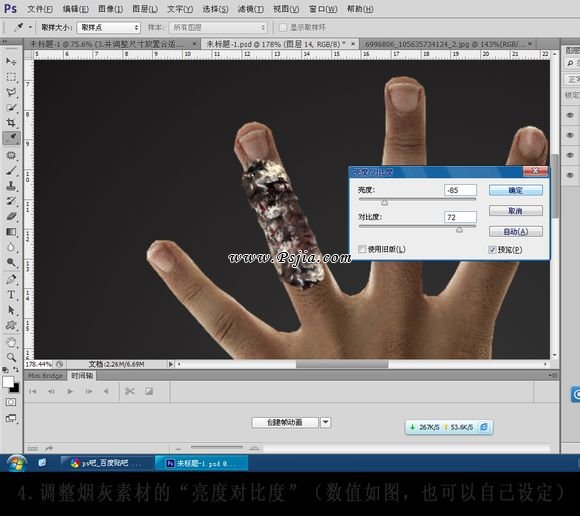Select the Pen tool
Viewport: 580px width, 516px height.
(11, 279)
